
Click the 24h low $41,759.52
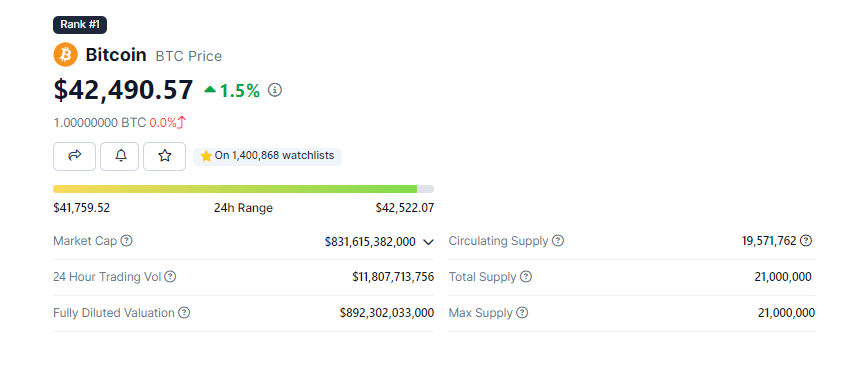coord(82,208)
